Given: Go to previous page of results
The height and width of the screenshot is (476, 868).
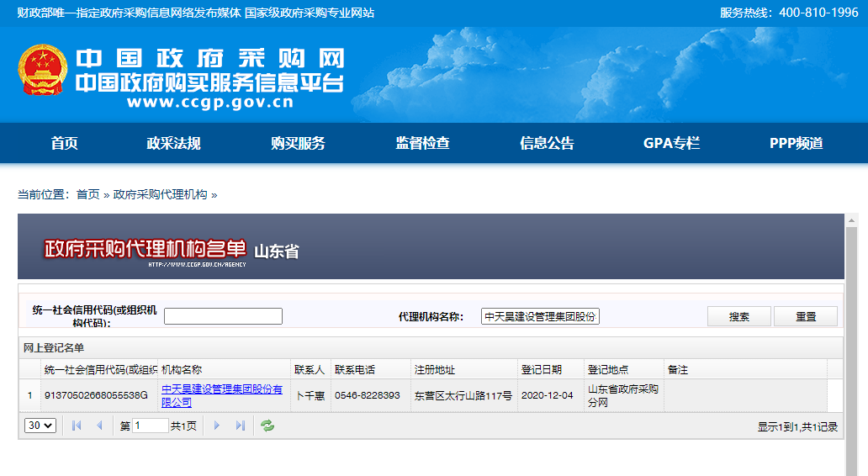Looking at the screenshot, I should pos(99,426).
